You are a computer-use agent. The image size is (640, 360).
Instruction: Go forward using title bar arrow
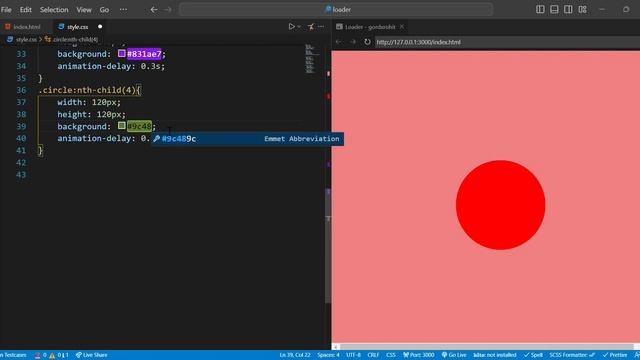(x=168, y=9)
